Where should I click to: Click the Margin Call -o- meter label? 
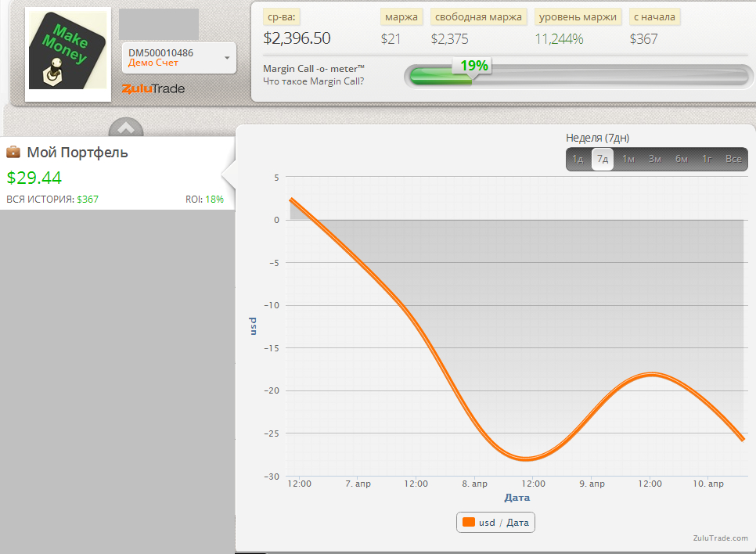[313, 69]
